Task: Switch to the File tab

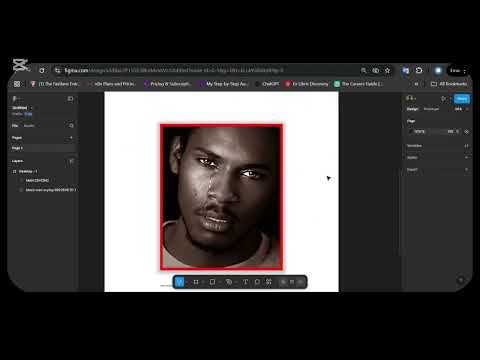Action: point(15,126)
